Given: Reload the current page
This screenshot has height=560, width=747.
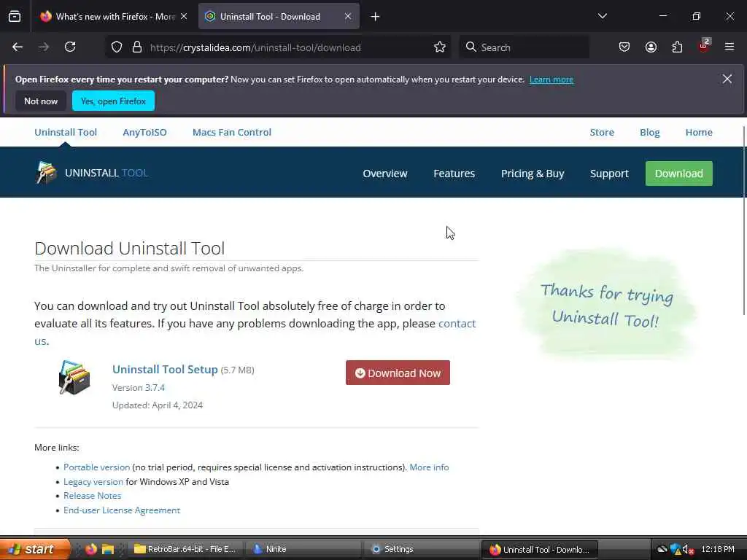Looking at the screenshot, I should 70,47.
